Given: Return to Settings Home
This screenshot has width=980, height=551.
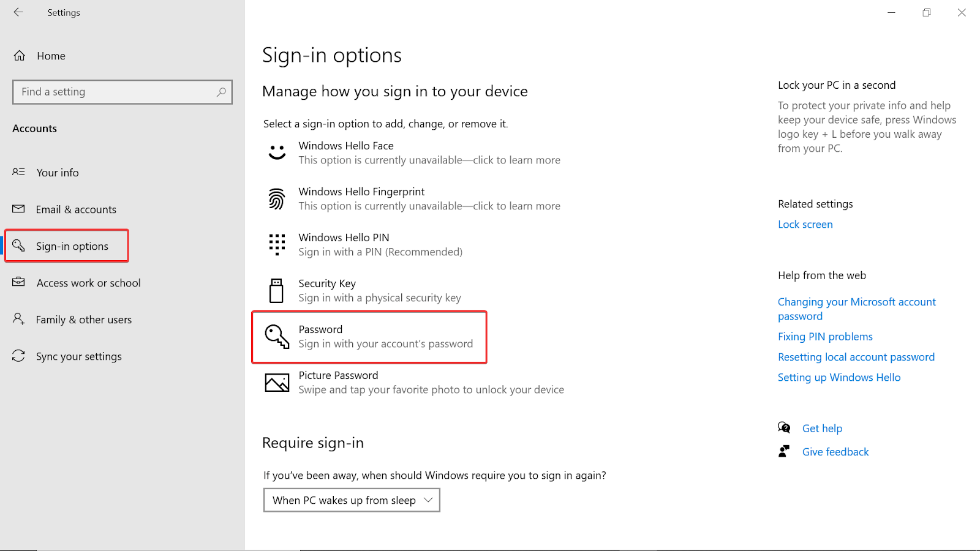Looking at the screenshot, I should pos(50,55).
